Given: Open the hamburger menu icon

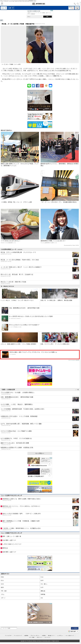Looking at the screenshot, I should pos(2,4).
